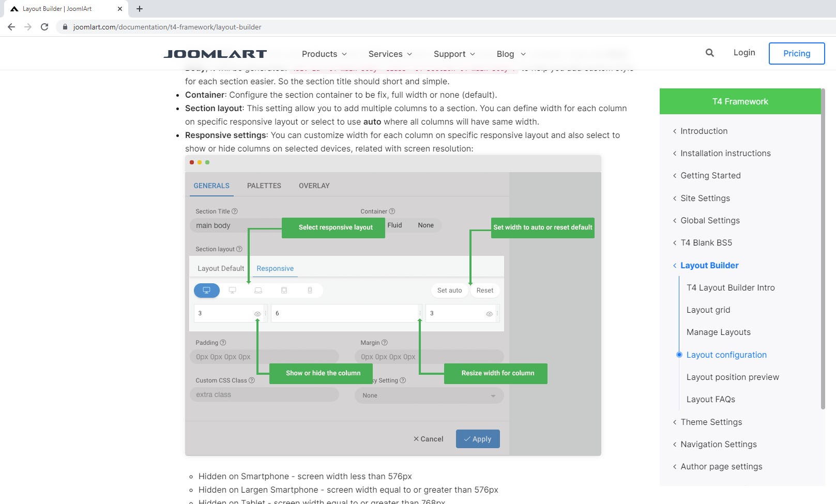Open the Services dropdown menu
This screenshot has height=504, width=836.
[x=390, y=54]
